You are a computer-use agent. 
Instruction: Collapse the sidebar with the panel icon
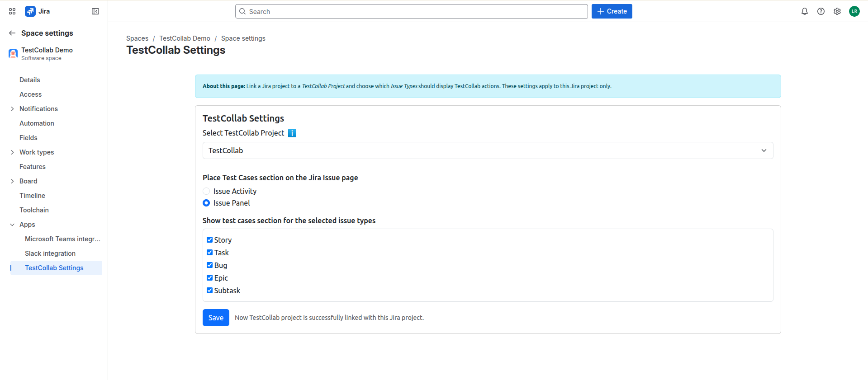[x=95, y=11]
